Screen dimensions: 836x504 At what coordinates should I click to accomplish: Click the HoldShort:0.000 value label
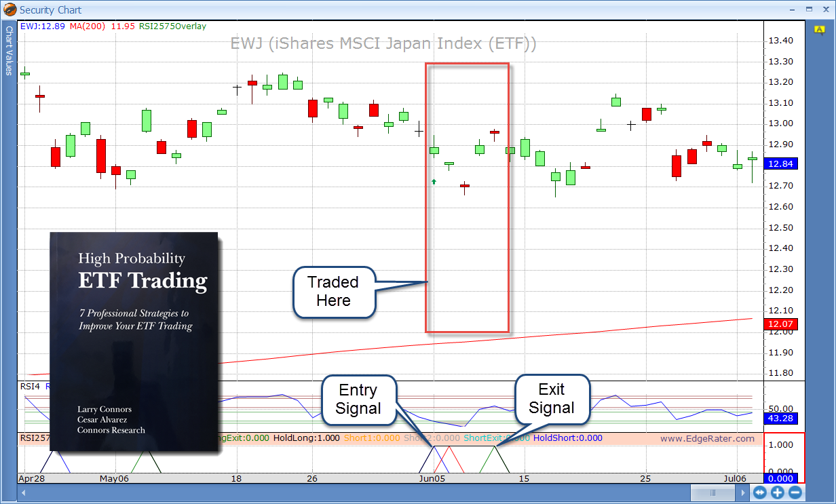pyautogui.click(x=568, y=438)
